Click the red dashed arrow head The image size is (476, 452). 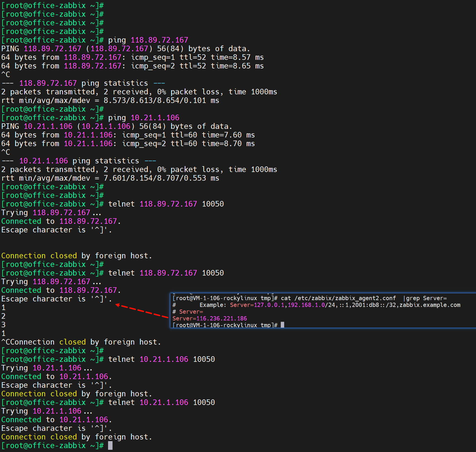tap(118, 305)
